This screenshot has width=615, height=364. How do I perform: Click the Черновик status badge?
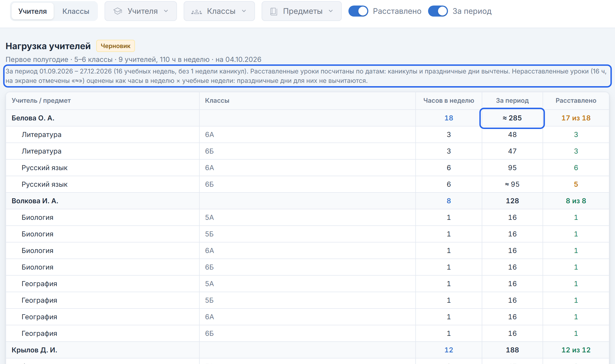tap(116, 46)
